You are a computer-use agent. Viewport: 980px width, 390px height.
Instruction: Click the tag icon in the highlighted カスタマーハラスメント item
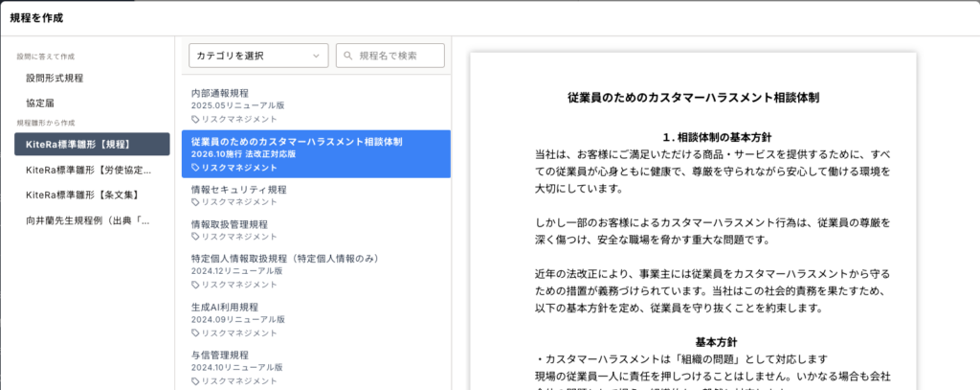pyautogui.click(x=196, y=168)
